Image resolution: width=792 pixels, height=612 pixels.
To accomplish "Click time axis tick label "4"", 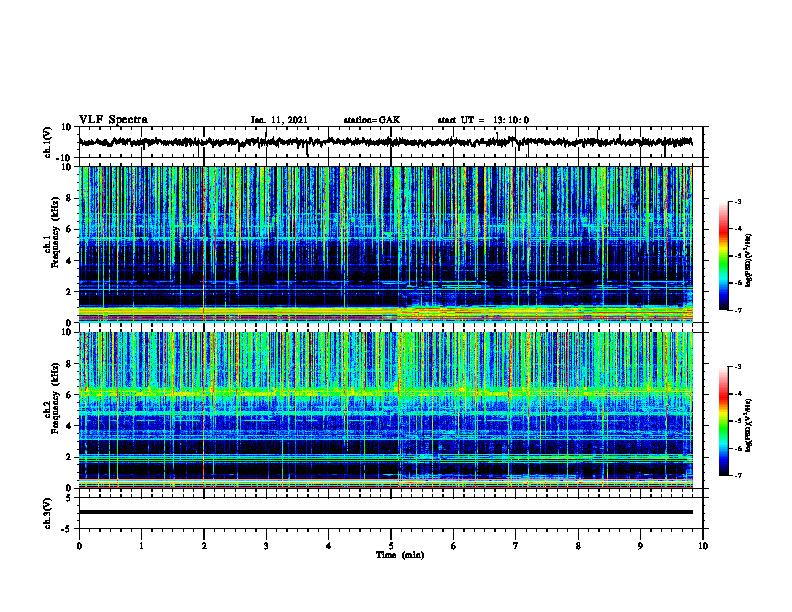I will click(329, 546).
